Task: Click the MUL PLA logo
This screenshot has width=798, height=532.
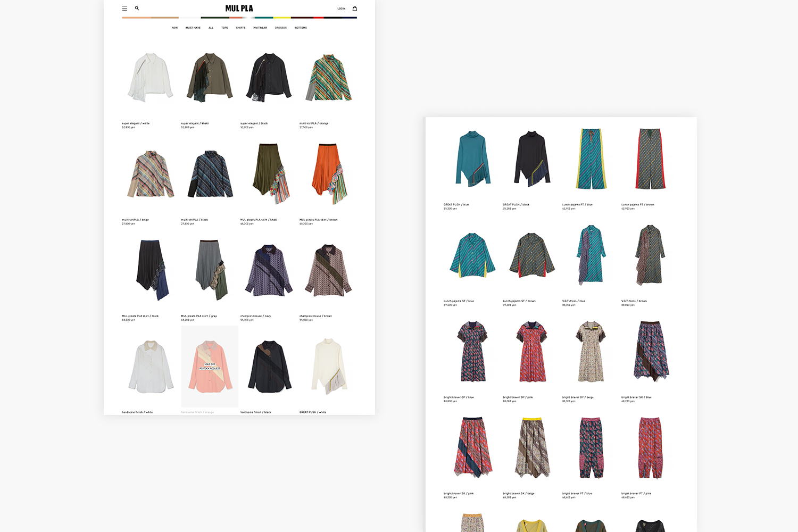Action: 239,9
